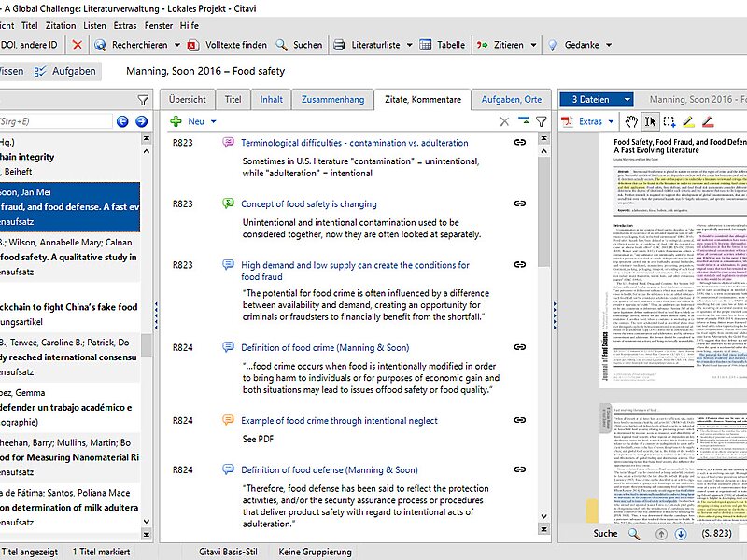This screenshot has width=747, height=560.
Task: Open 'Definition of food defense (Manning & Soon)'
Action: tap(330, 470)
